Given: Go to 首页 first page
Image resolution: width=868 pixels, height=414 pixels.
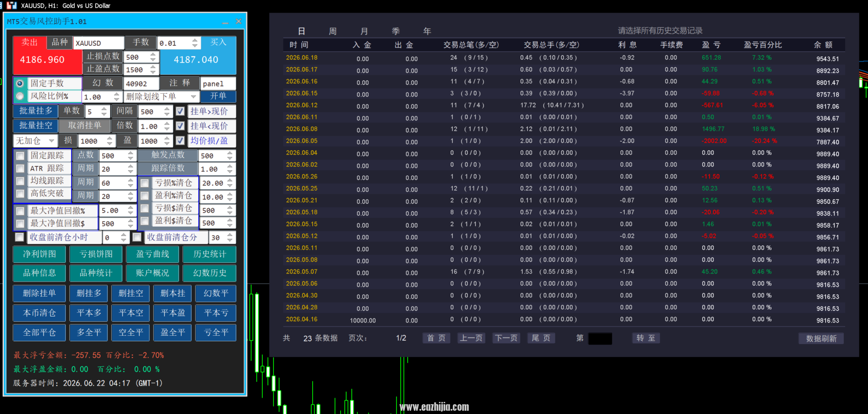Looking at the screenshot, I should click(x=437, y=338).
